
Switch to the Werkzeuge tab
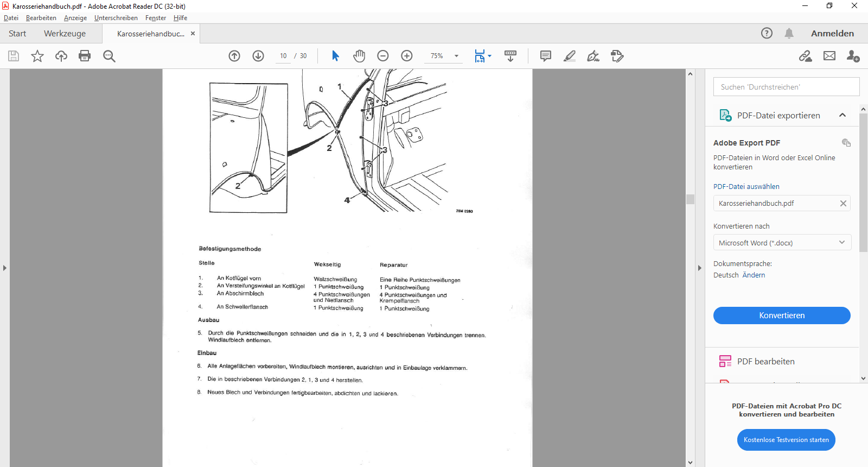pos(65,33)
